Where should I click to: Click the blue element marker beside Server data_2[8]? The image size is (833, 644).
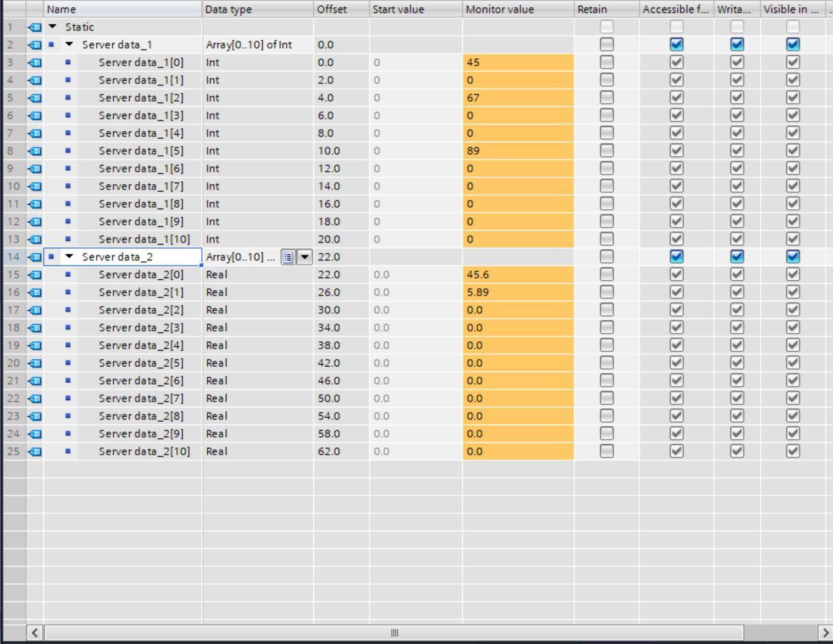coord(68,416)
